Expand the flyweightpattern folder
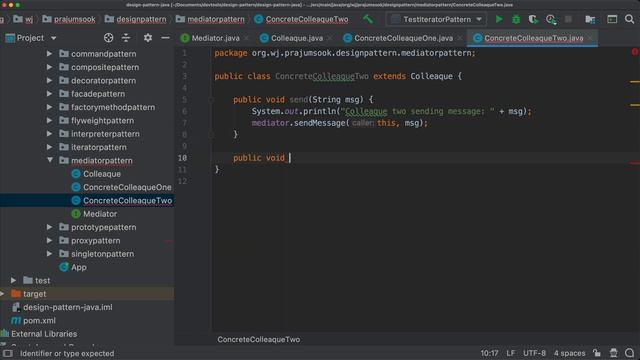 49,120
